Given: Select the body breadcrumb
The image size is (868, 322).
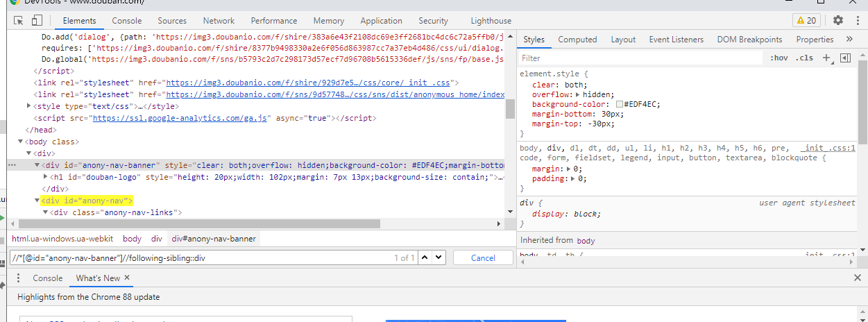Looking at the screenshot, I should tap(132, 238).
